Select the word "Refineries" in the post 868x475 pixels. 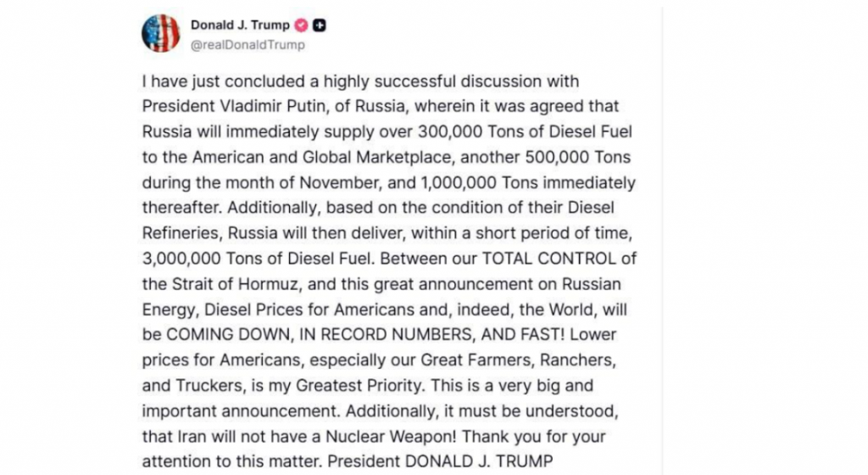tap(182, 233)
